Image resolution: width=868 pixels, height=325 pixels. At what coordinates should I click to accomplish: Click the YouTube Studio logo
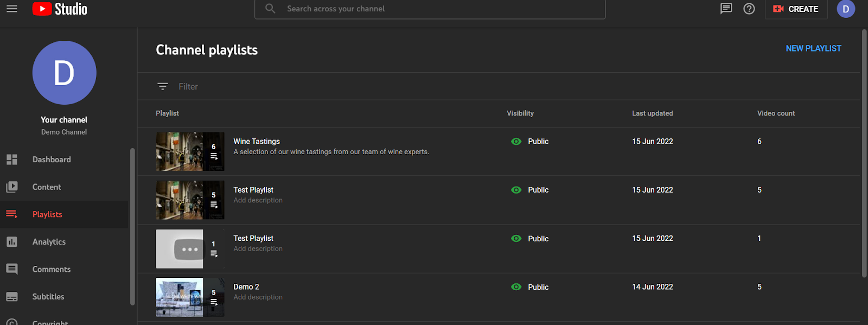[x=60, y=9]
